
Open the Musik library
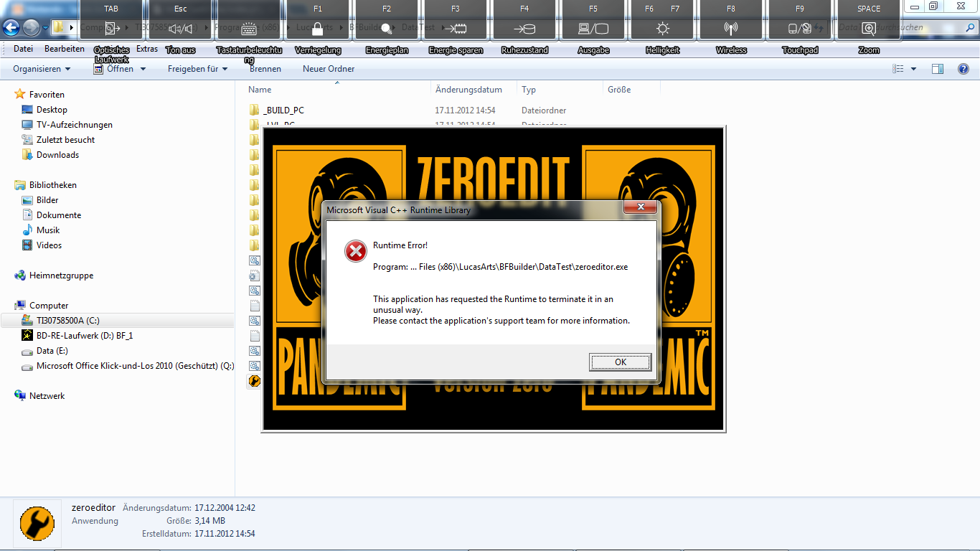point(48,230)
